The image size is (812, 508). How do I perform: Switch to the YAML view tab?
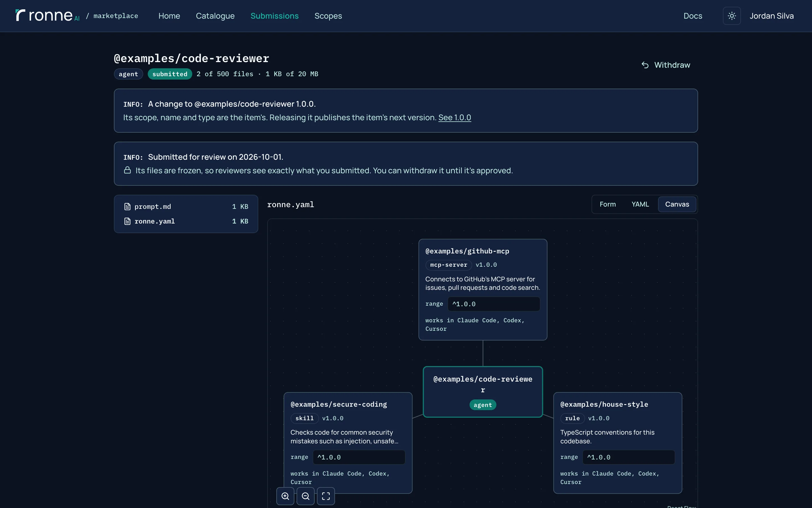(x=640, y=204)
